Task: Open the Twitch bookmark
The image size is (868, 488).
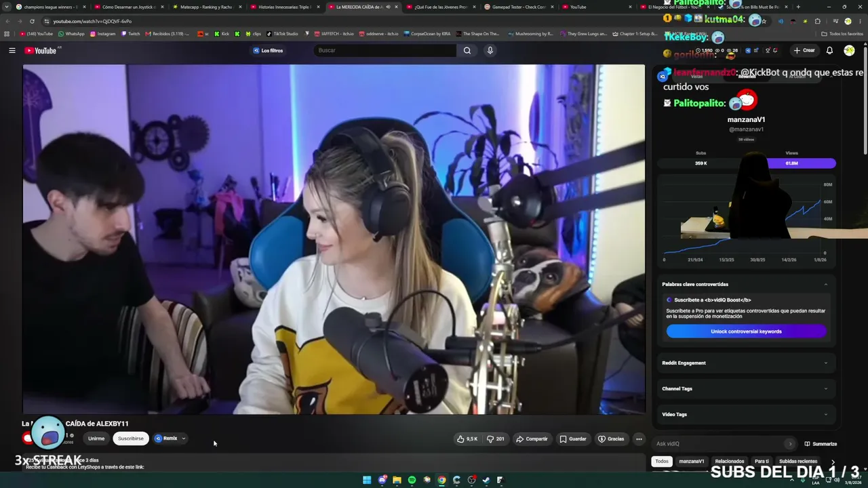Action: 130,34
